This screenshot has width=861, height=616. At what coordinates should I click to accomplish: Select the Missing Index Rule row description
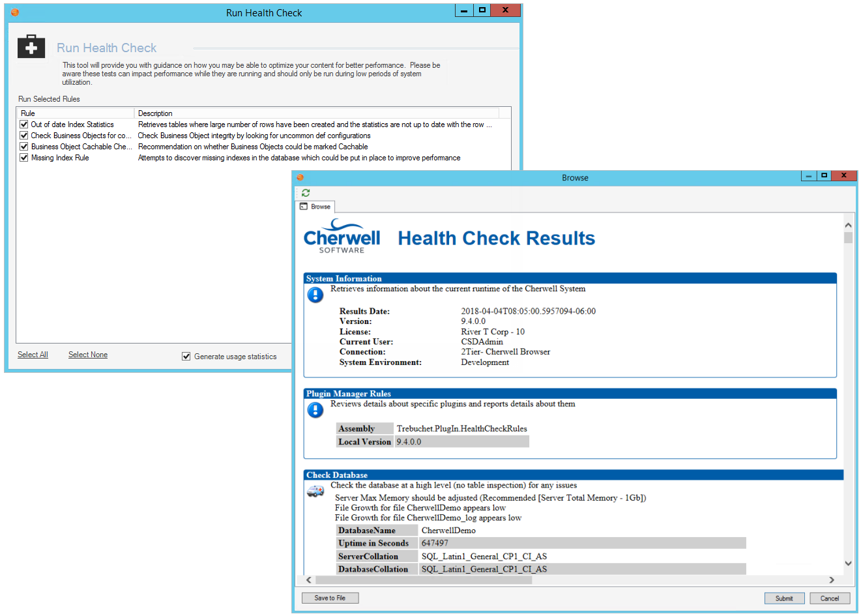point(299,158)
